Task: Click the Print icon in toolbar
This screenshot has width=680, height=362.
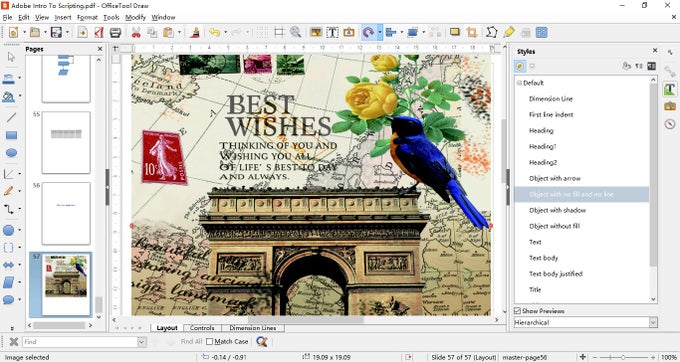Action: [x=115, y=33]
